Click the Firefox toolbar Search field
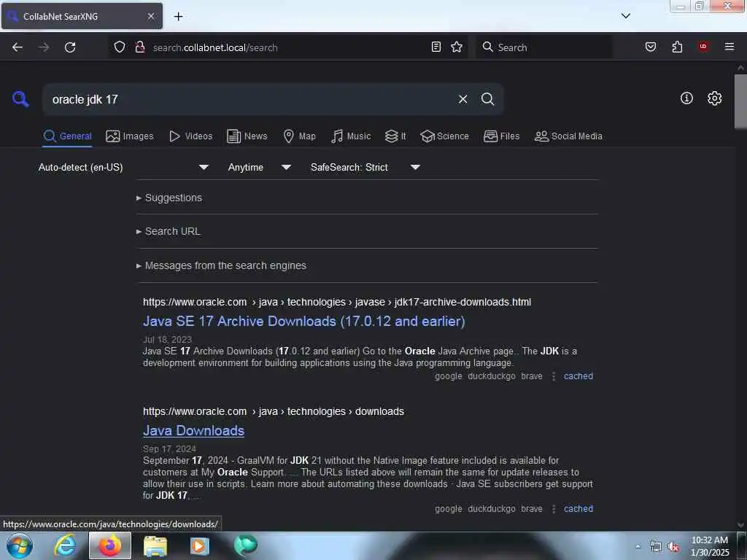747x560 pixels. 543,47
